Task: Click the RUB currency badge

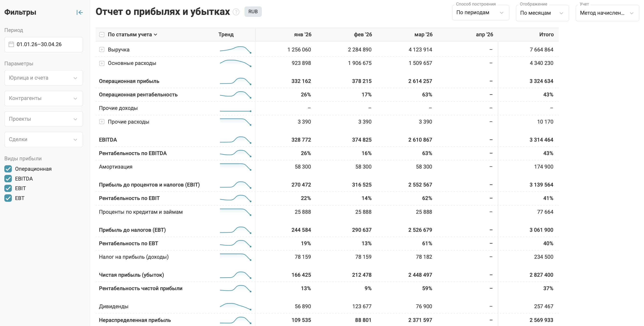Action: click(253, 12)
